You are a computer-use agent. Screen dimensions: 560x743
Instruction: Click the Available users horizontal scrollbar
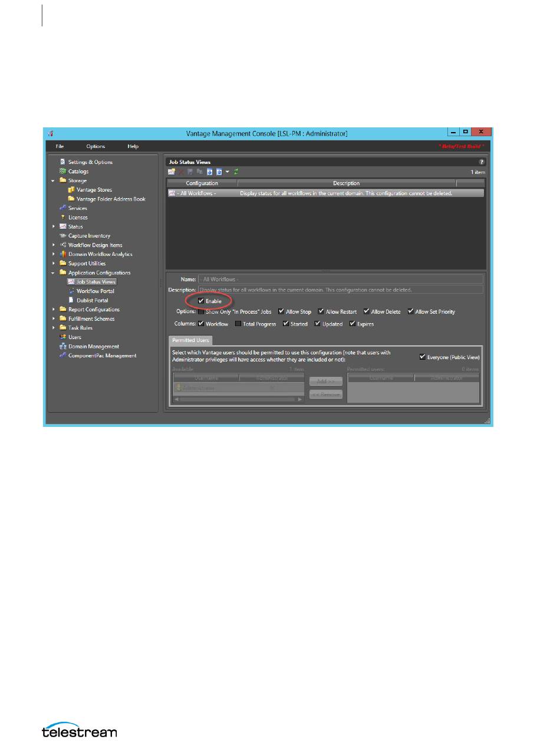238,399
